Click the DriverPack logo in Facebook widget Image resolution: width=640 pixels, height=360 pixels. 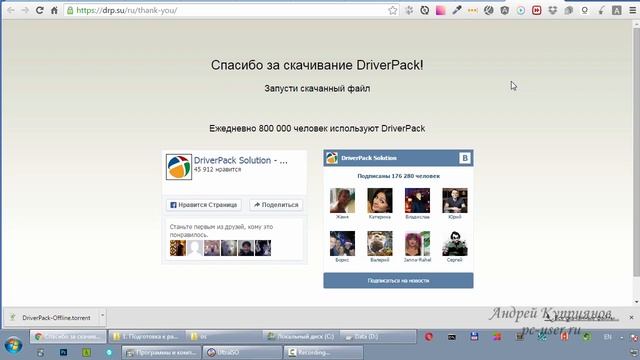pyautogui.click(x=179, y=167)
